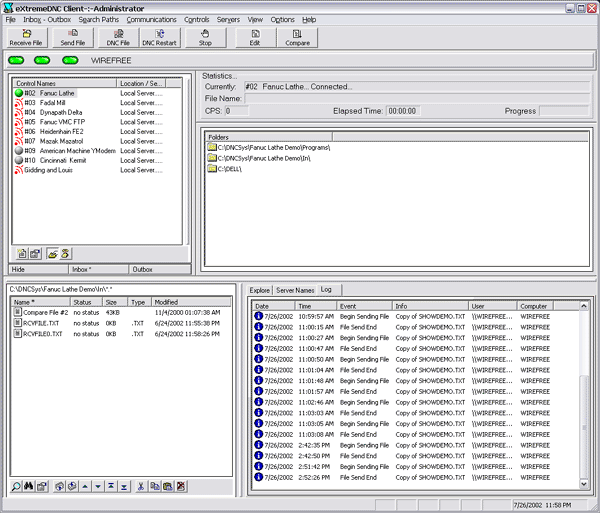Click the DNC Restart toolbar button
This screenshot has width=600, height=513.
coord(160,37)
